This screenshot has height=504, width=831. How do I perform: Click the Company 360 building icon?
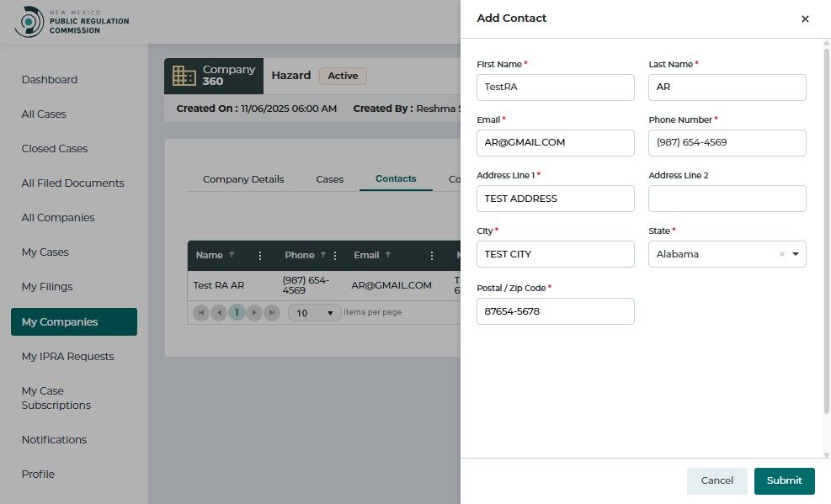point(184,76)
